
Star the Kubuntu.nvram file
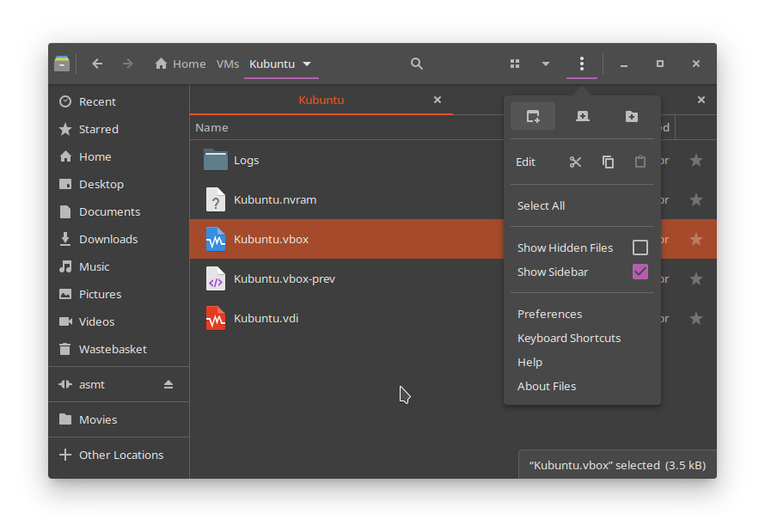(696, 200)
